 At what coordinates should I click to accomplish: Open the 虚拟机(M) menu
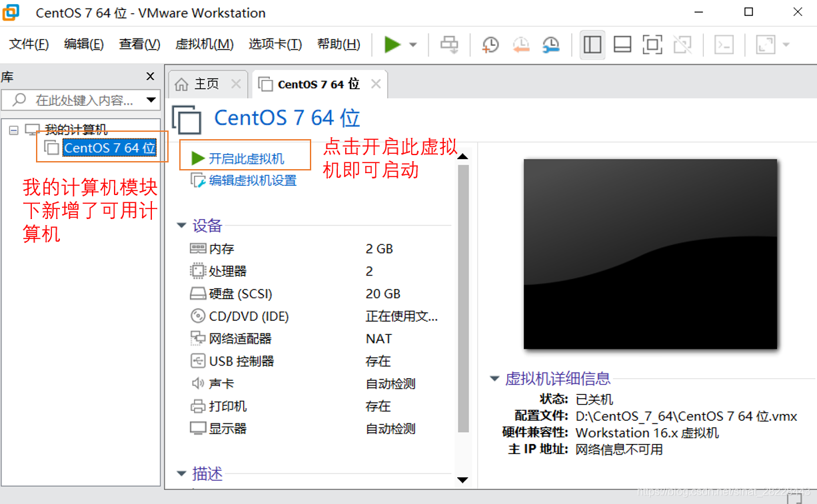[x=205, y=44]
